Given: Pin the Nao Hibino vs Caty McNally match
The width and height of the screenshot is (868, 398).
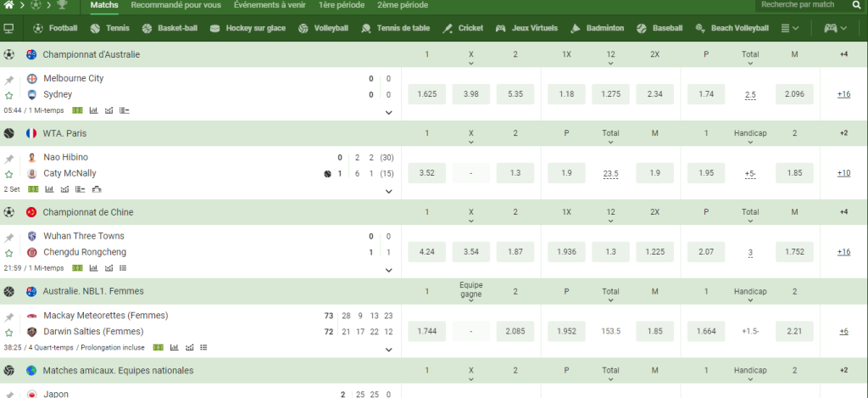Looking at the screenshot, I should [8, 159].
